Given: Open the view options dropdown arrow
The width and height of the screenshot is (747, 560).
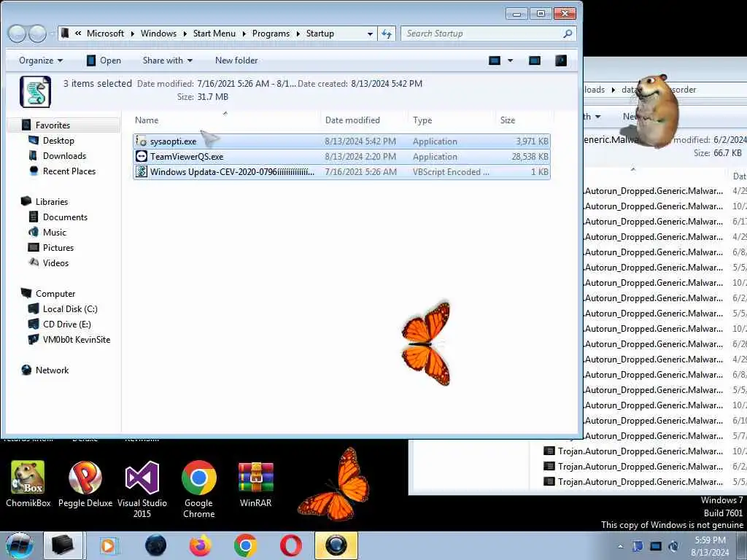Looking at the screenshot, I should [510, 61].
